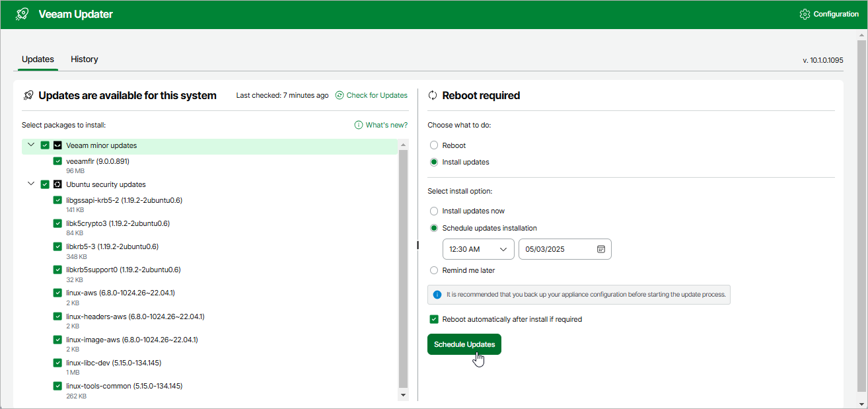Click the info icon next to What's new

359,125
